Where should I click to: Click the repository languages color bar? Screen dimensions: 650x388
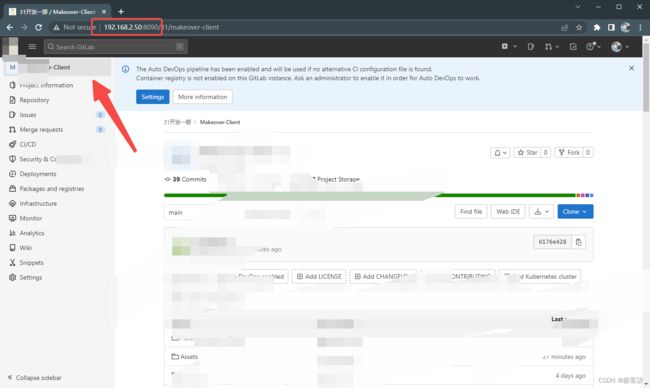click(378, 195)
